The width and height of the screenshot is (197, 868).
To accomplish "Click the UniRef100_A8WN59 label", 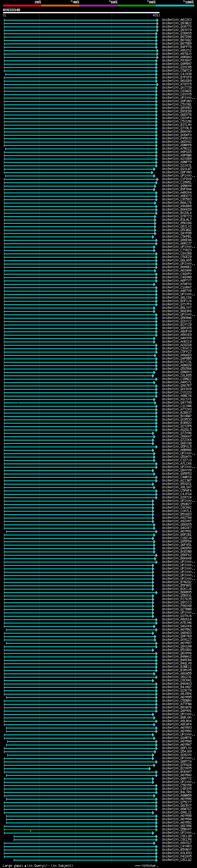I will click(x=177, y=795).
